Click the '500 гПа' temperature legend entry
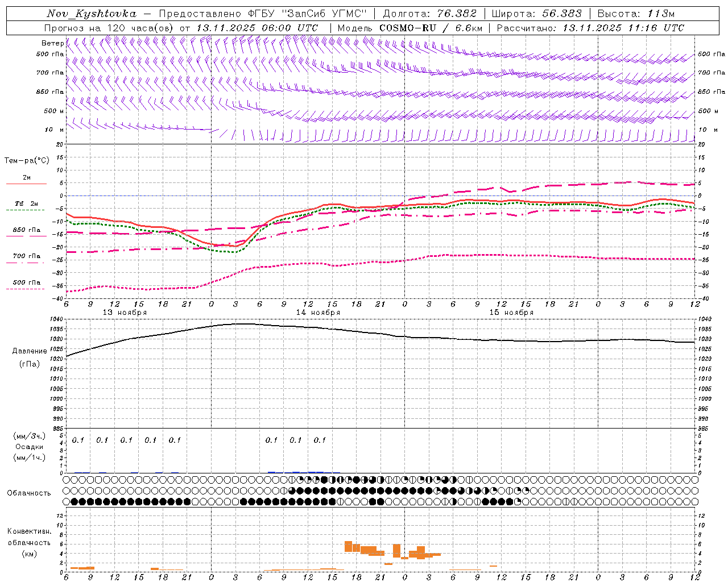Image resolution: width=728 pixels, height=582 pixels. point(27,282)
